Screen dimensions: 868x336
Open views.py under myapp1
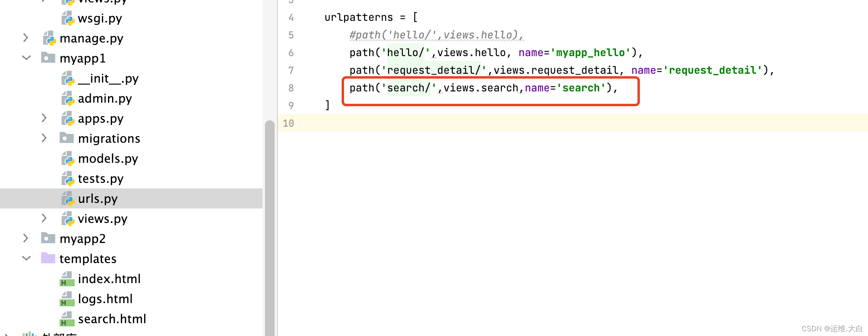tap(103, 219)
